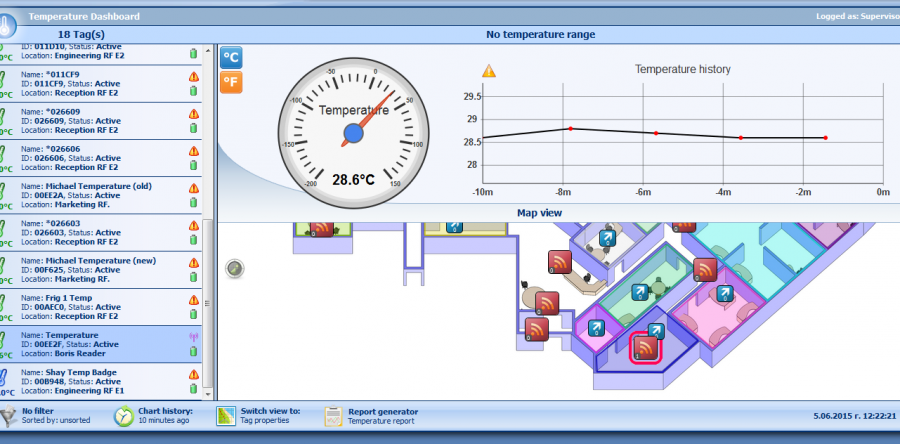The height and width of the screenshot is (444, 900).
Task: Click the Map view header
Action: coord(540,213)
